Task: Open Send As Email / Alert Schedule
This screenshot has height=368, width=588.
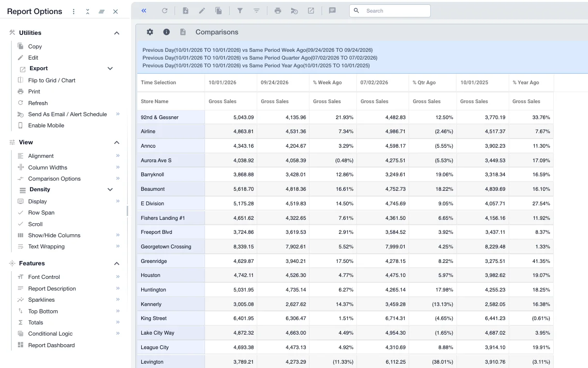Action: click(67, 114)
